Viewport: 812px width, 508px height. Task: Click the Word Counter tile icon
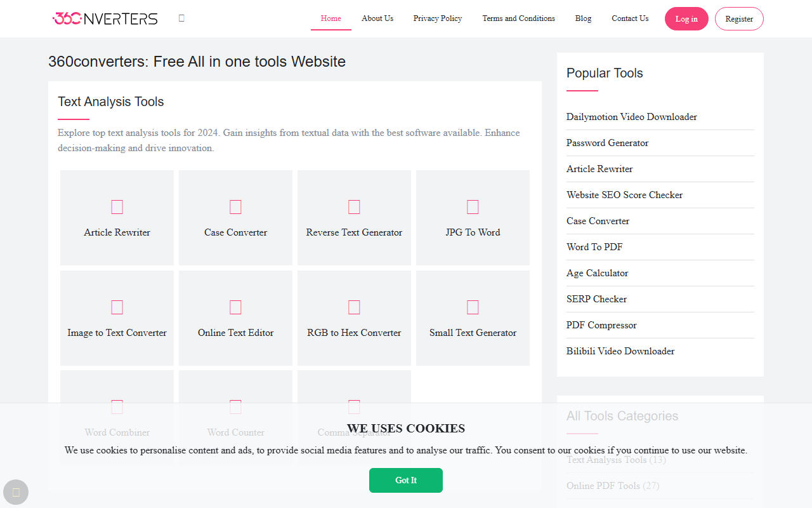(235, 407)
